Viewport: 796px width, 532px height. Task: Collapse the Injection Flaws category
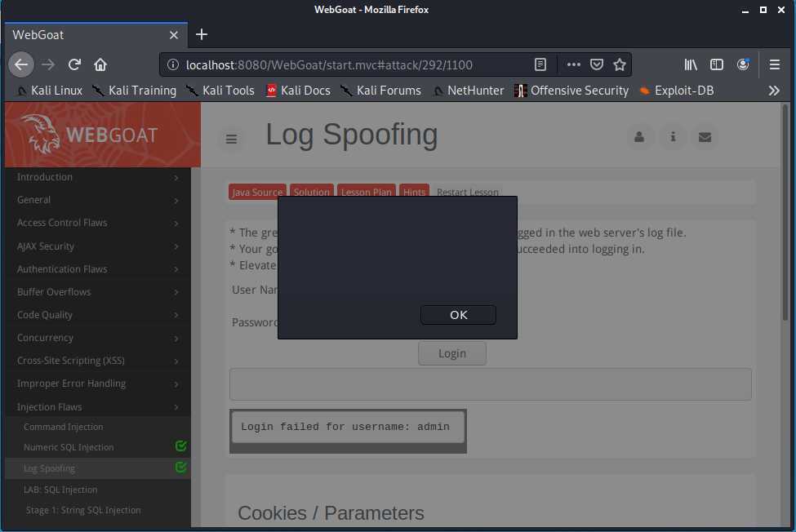pos(98,406)
